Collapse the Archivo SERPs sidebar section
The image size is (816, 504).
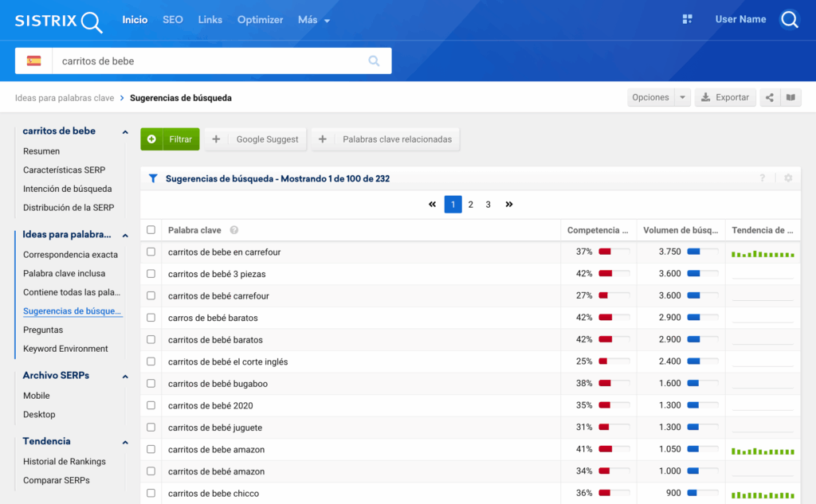pos(125,377)
